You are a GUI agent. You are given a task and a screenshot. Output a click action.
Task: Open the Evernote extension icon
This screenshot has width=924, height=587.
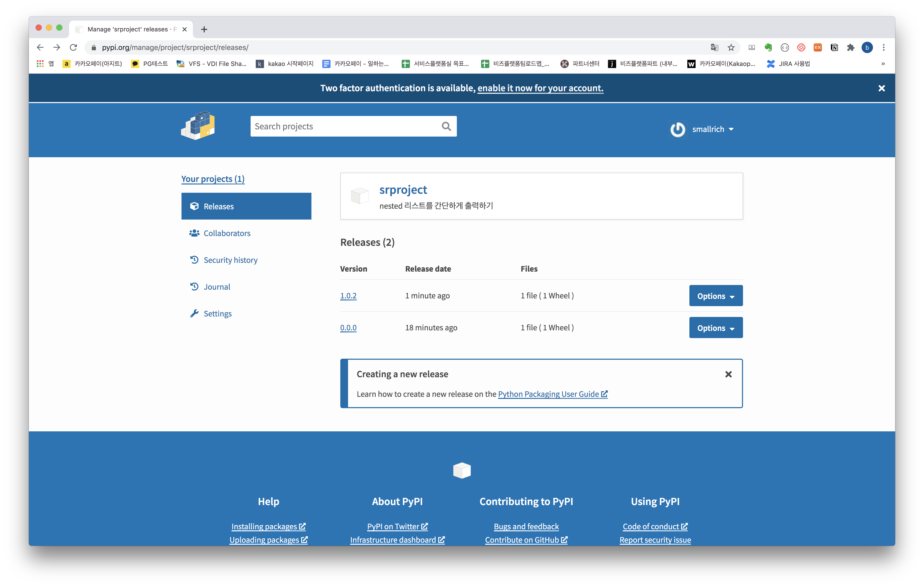(768, 48)
